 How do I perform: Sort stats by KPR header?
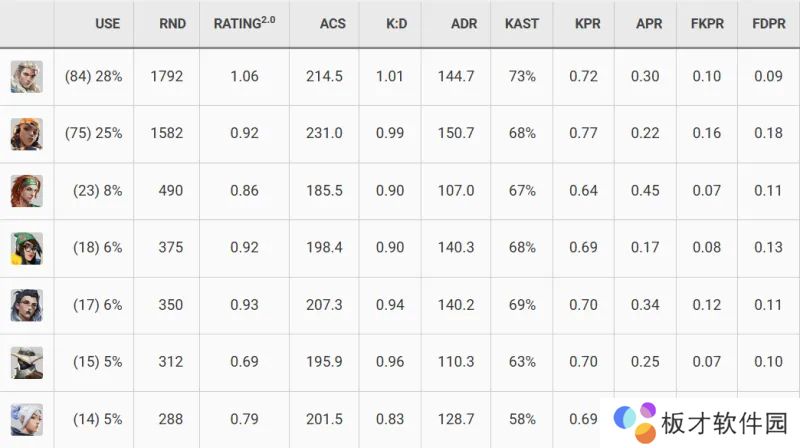tap(587, 23)
